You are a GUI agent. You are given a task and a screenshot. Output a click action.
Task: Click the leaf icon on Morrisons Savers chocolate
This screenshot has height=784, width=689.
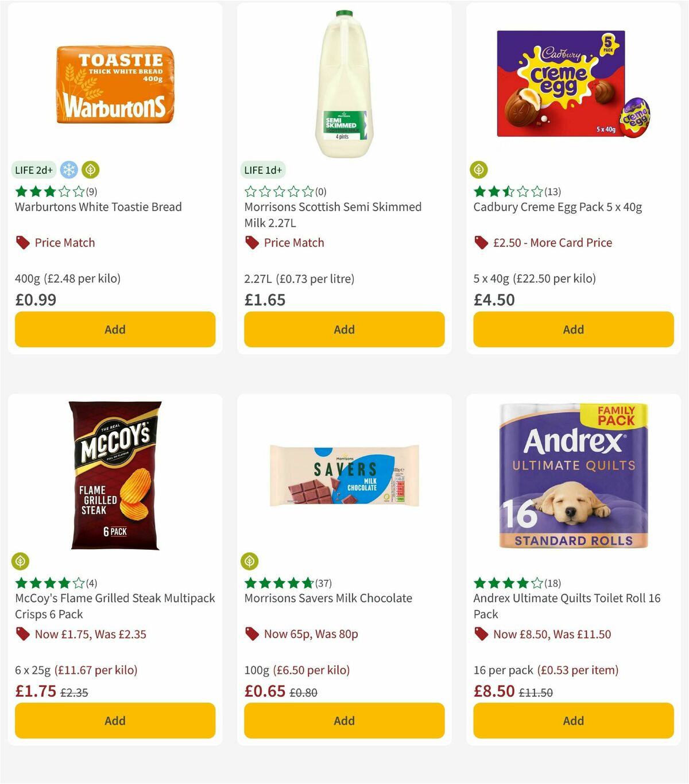click(x=249, y=561)
